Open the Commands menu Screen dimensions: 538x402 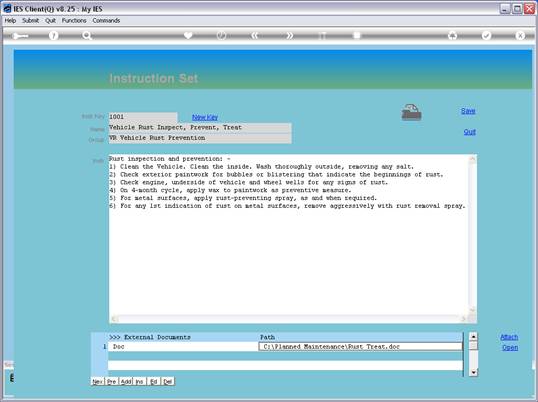tap(106, 21)
